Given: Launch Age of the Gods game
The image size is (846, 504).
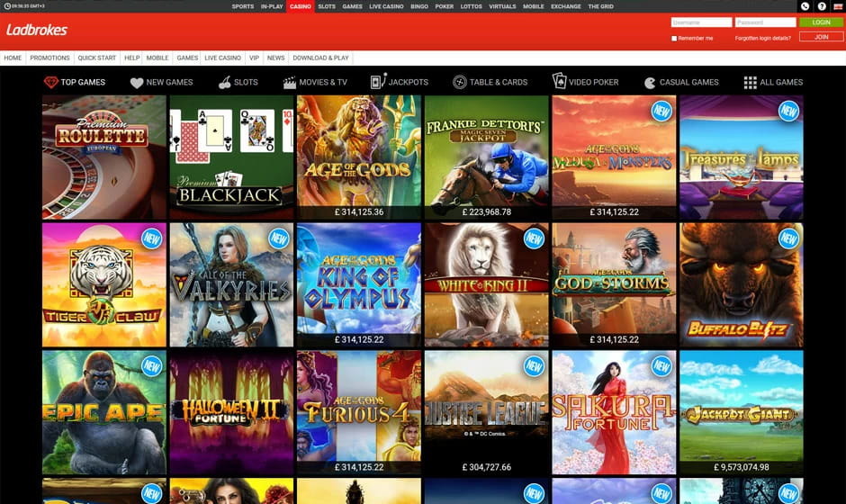Looking at the screenshot, I should [x=359, y=157].
